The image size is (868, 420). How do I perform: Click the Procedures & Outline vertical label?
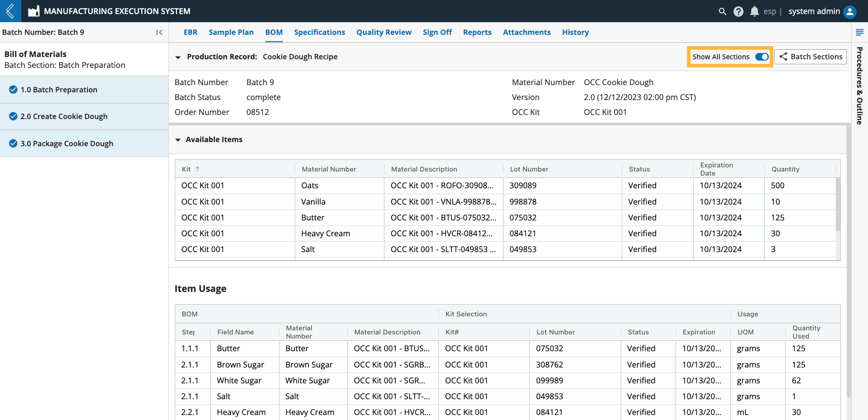tap(859, 86)
